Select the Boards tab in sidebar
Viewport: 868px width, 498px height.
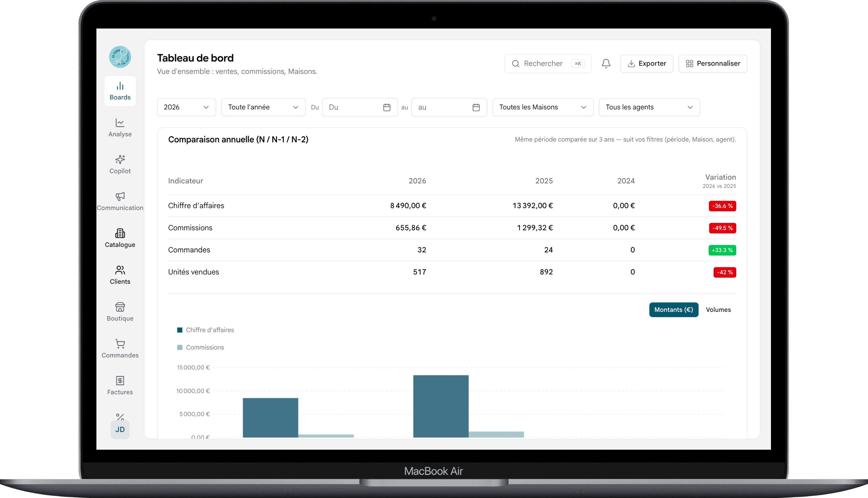coord(120,91)
